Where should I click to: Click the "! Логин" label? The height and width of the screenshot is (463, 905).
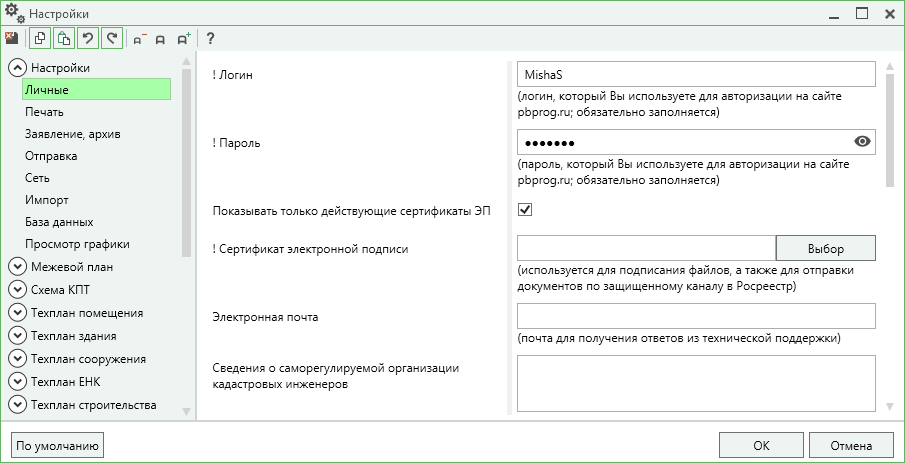pyautogui.click(x=233, y=75)
